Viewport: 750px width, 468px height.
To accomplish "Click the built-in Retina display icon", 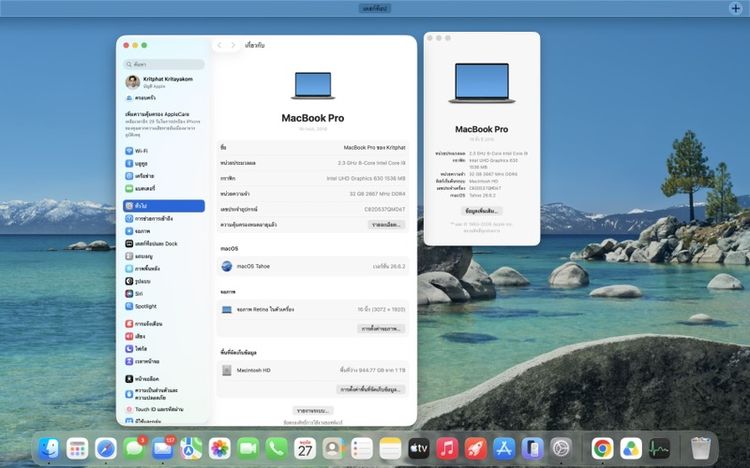I will 227,310.
